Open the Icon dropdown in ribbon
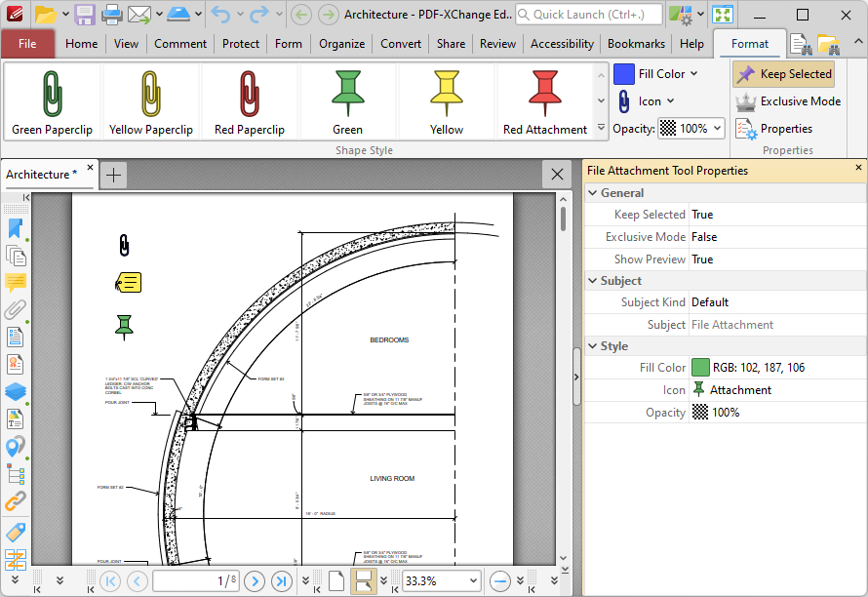This screenshot has width=868, height=597. pos(670,100)
